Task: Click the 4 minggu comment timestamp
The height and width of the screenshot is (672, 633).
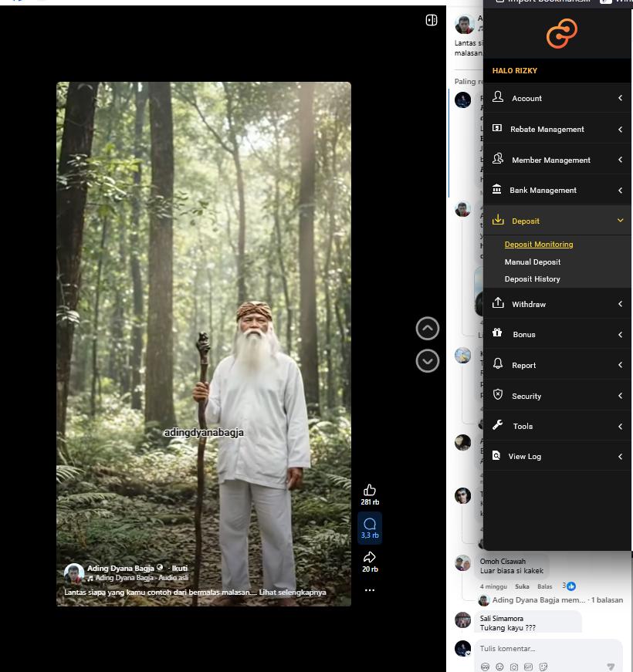Action: point(493,586)
